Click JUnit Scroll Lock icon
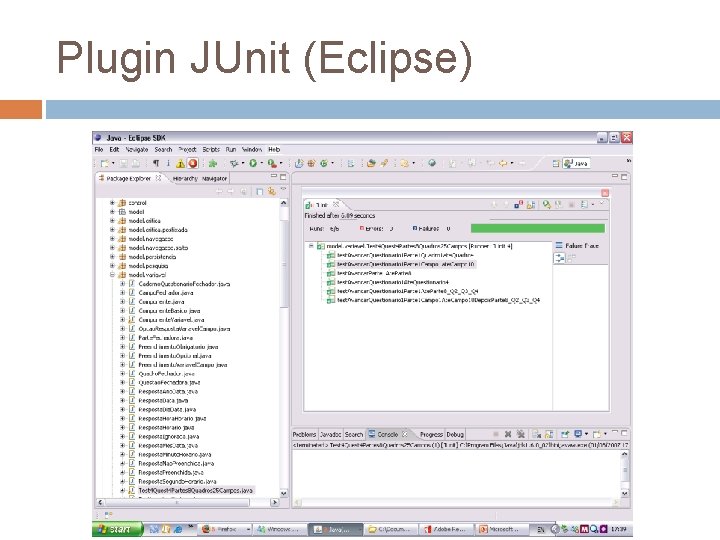Screen dimensions: 720x540 (x=531, y=205)
